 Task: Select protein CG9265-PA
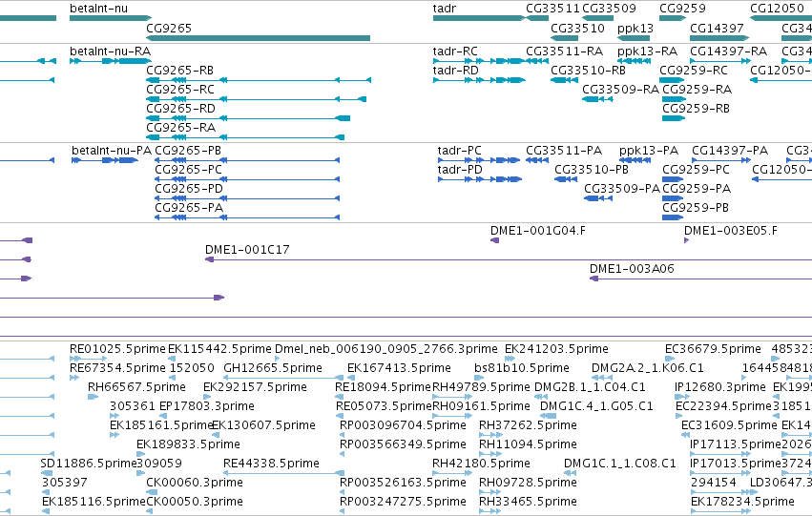pyautogui.click(x=247, y=217)
